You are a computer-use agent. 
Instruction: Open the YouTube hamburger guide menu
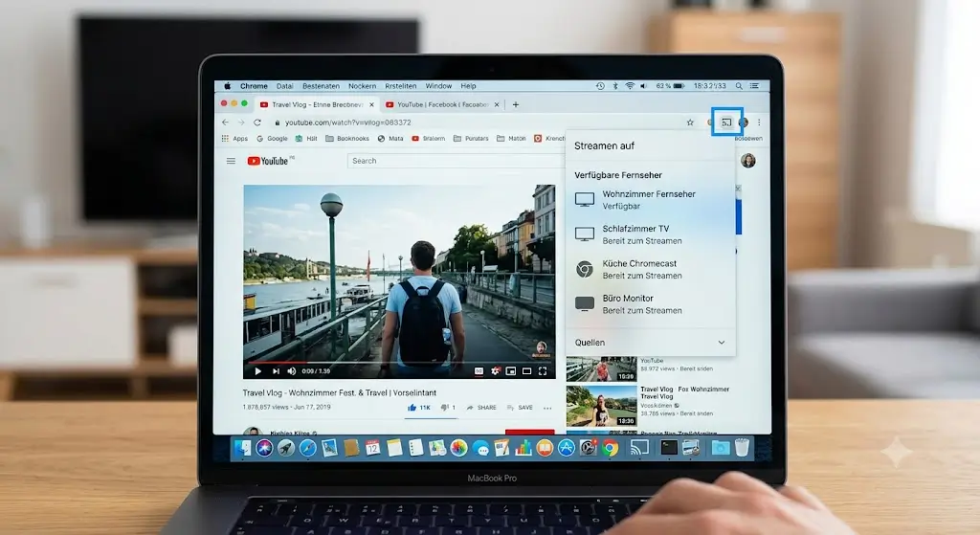(x=231, y=161)
